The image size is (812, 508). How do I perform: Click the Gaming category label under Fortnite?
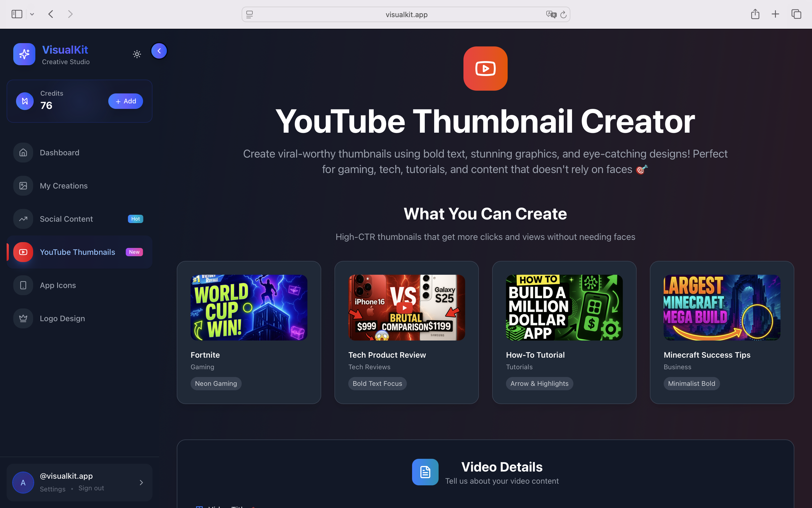tap(202, 367)
